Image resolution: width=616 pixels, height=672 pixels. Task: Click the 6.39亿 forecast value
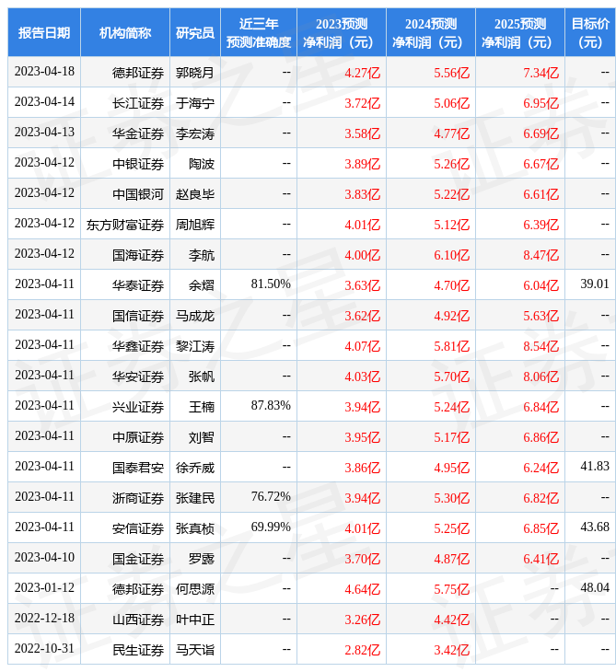click(x=541, y=225)
